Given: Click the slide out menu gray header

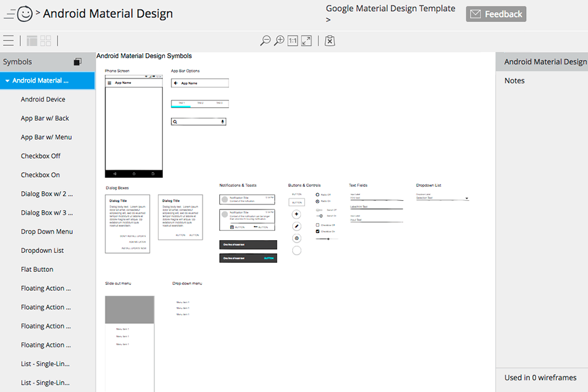Looking at the screenshot, I should point(129,309).
